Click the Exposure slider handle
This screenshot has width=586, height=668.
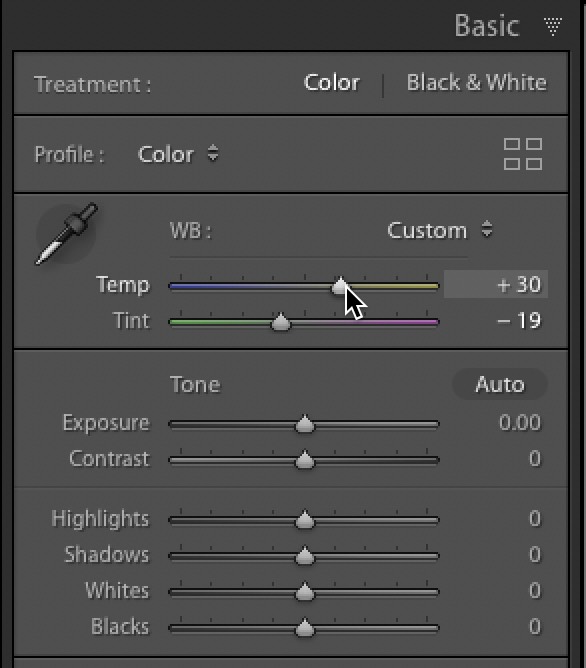click(x=304, y=424)
